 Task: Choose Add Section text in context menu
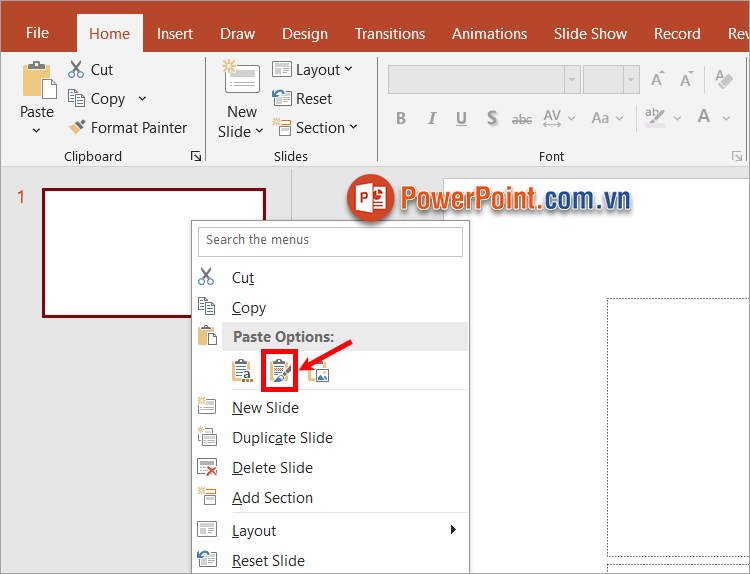click(x=272, y=498)
